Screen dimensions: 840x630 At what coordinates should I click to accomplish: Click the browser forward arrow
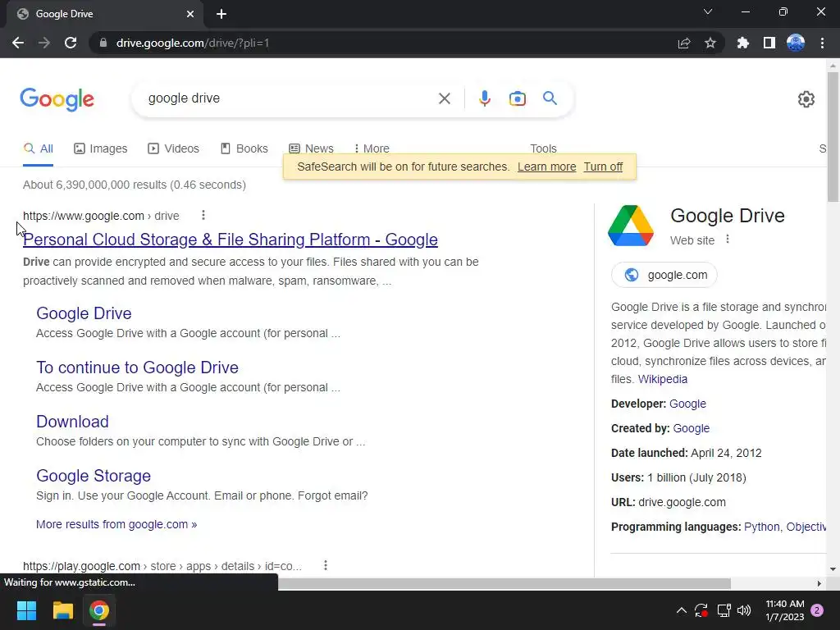(x=44, y=43)
